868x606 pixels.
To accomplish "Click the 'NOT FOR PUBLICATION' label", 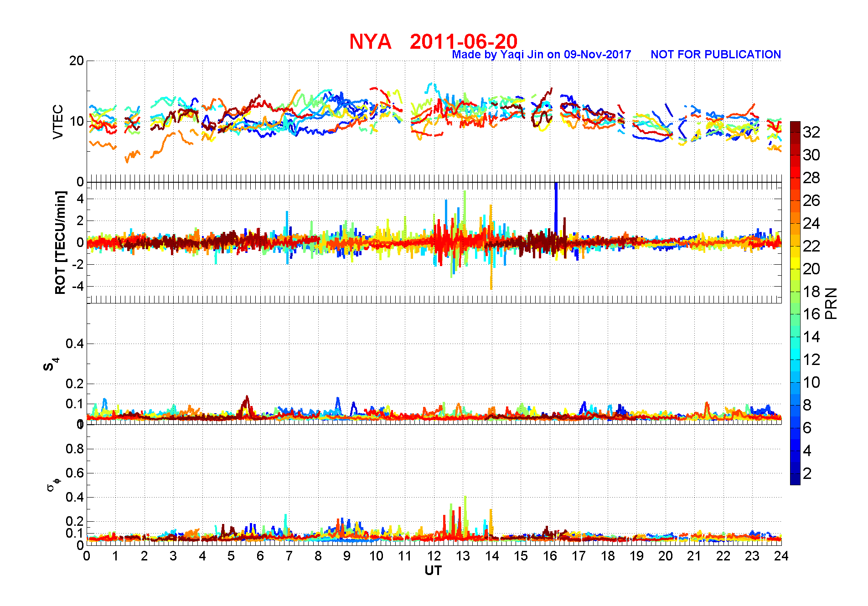I will (716, 55).
